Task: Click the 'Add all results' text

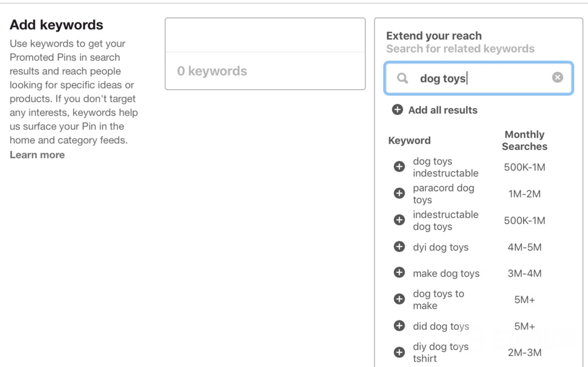Action: 443,110
